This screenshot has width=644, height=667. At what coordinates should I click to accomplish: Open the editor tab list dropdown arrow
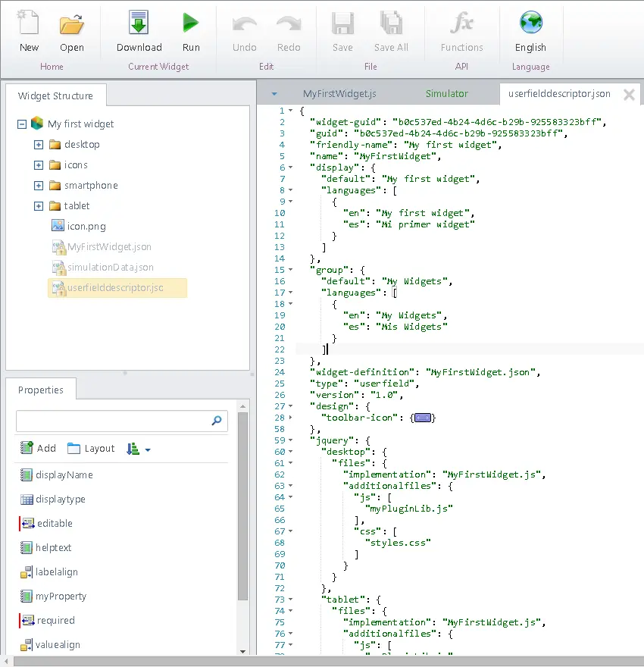coord(274,93)
